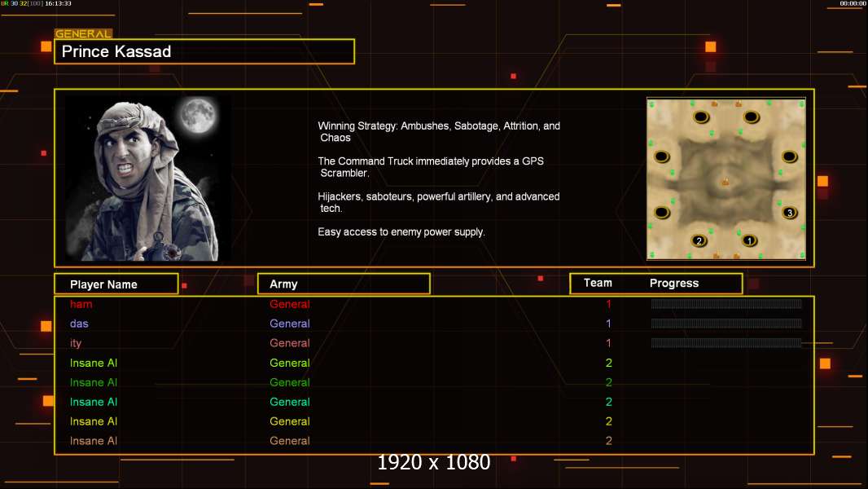The width and height of the screenshot is (868, 489).
Task: Click the Team column header
Action: coord(598,283)
